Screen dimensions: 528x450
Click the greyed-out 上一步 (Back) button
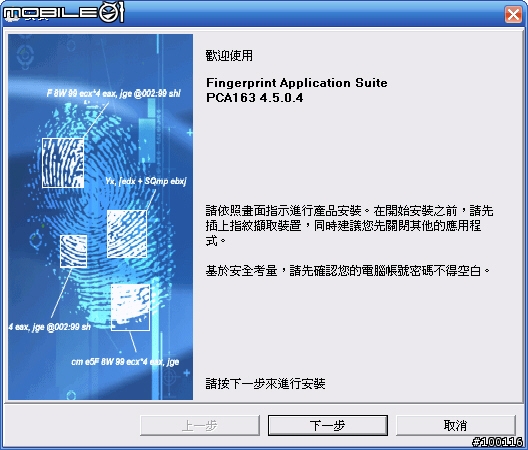click(x=200, y=425)
